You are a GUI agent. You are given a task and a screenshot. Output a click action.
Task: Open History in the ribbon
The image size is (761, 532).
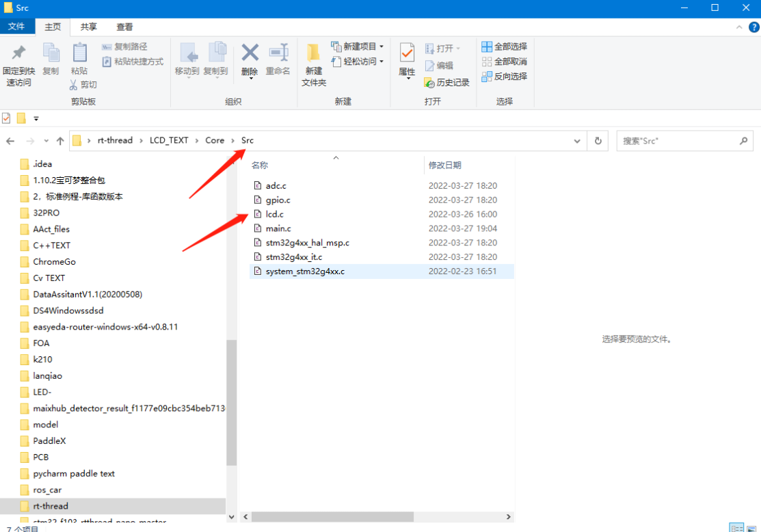coord(447,83)
